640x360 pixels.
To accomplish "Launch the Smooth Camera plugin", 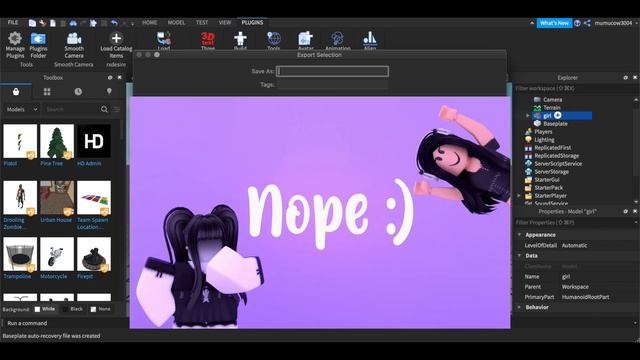I will click(74, 45).
